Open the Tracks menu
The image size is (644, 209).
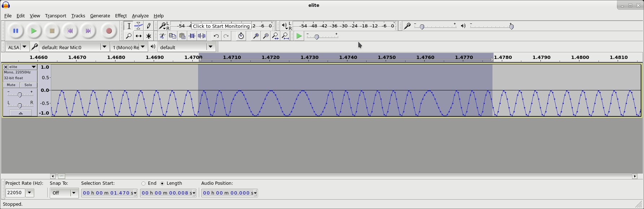(78, 16)
